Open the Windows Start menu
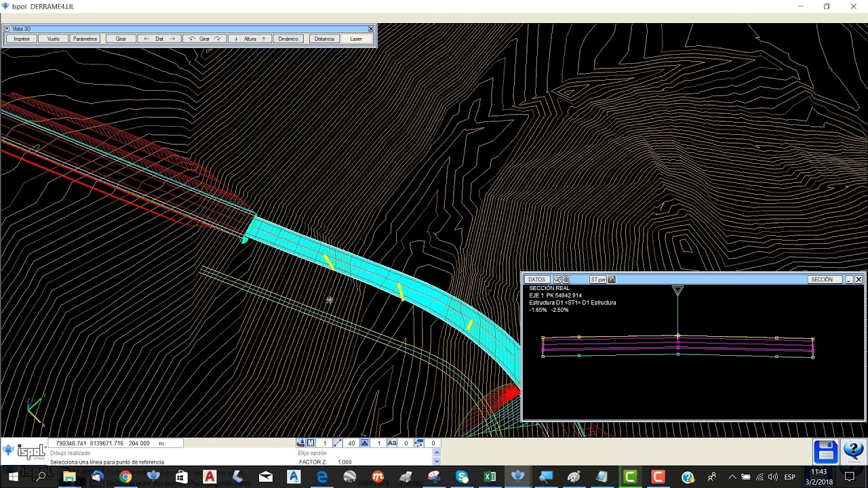Image resolution: width=868 pixels, height=488 pixels. pyautogui.click(x=14, y=476)
